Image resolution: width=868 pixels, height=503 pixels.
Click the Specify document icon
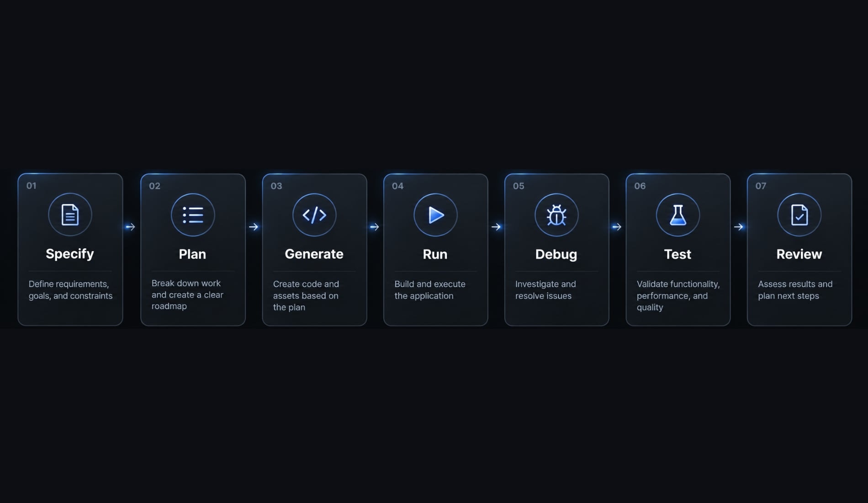point(70,214)
